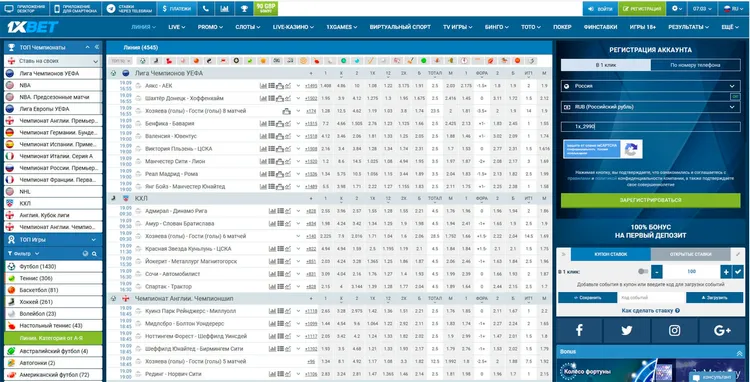Click the Google Plus icon
The image size is (750, 382).
(722, 330)
